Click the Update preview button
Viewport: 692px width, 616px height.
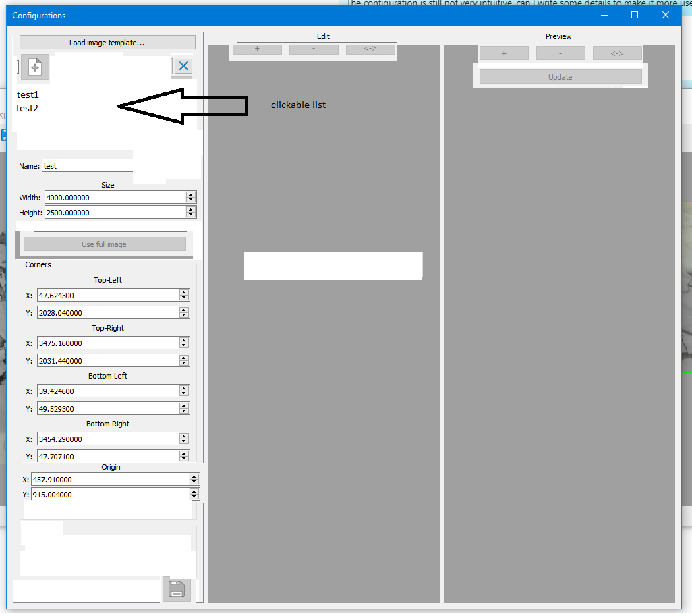tap(560, 77)
